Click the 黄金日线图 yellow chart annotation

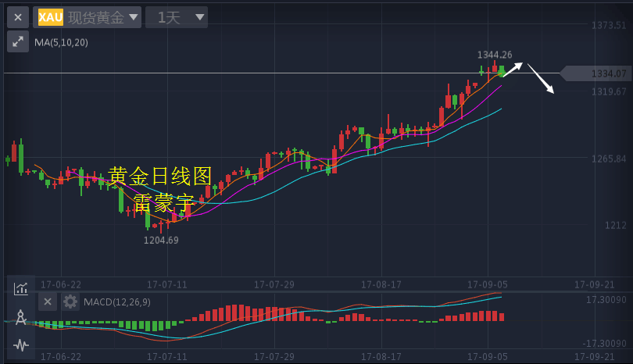click(x=160, y=176)
